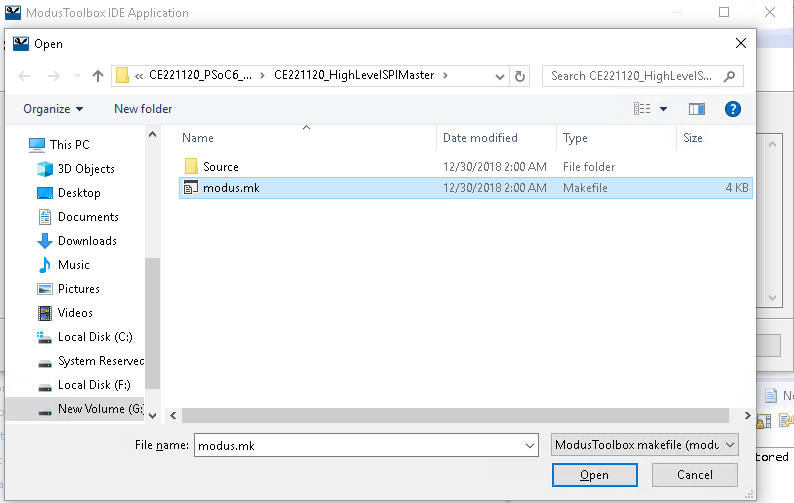Open Videos in the sidebar
Screen dimensions: 794x503
(x=75, y=313)
